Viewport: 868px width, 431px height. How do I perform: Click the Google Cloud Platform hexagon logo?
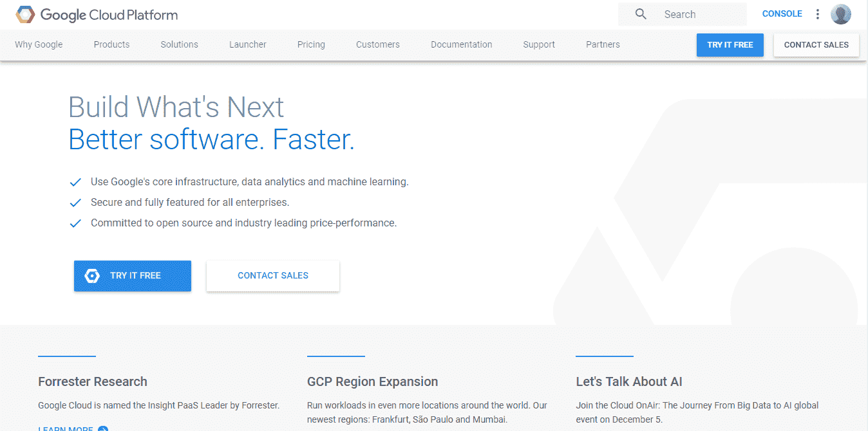coord(26,14)
